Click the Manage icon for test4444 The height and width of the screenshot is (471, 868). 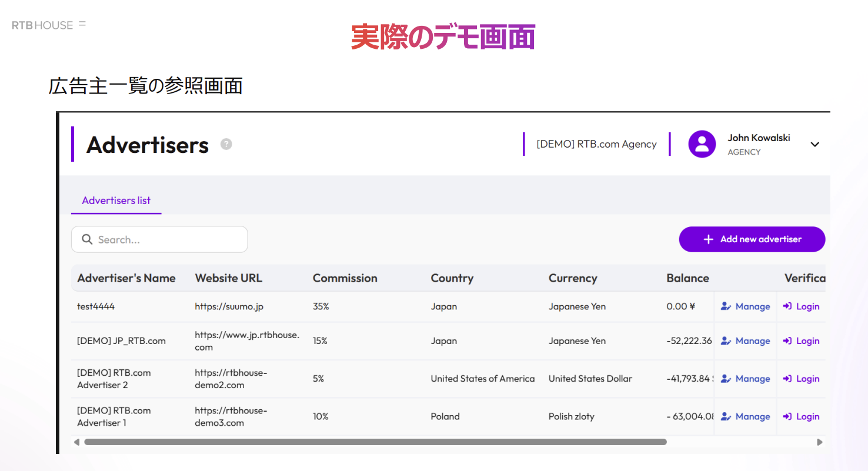726,306
